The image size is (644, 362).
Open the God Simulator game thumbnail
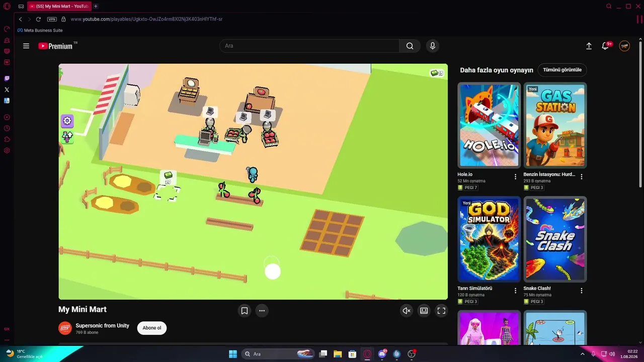(489, 239)
